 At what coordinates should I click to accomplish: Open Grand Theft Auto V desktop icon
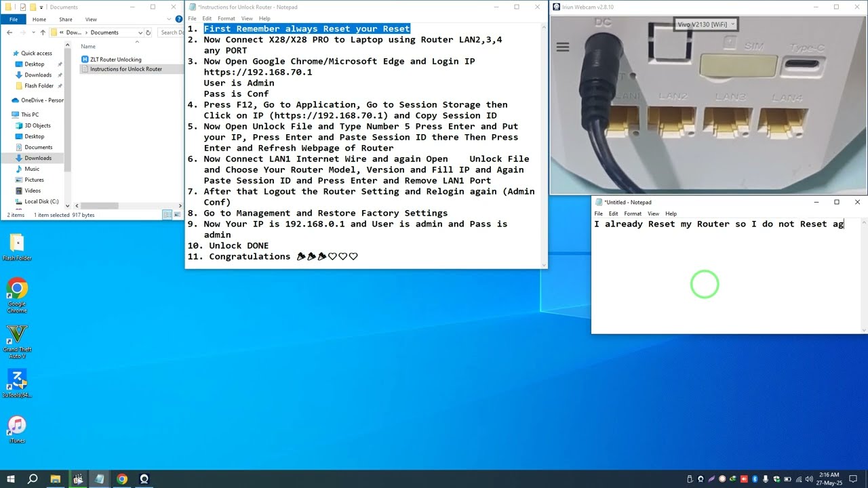pyautogui.click(x=17, y=341)
